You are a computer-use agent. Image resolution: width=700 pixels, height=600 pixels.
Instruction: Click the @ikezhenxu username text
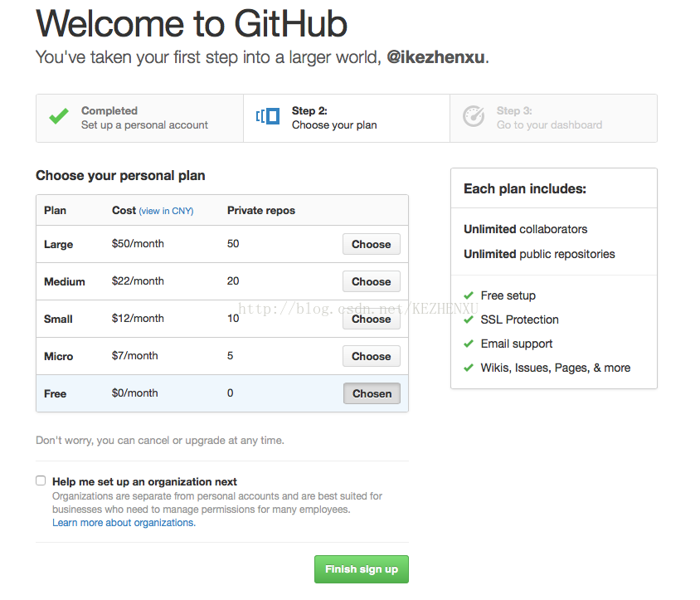click(x=435, y=57)
